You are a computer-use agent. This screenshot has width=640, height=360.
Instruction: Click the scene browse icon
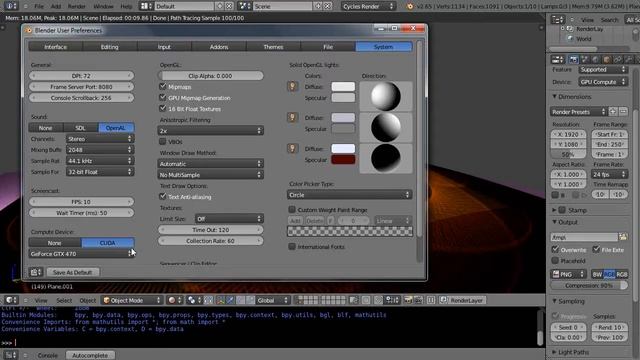point(244,6)
